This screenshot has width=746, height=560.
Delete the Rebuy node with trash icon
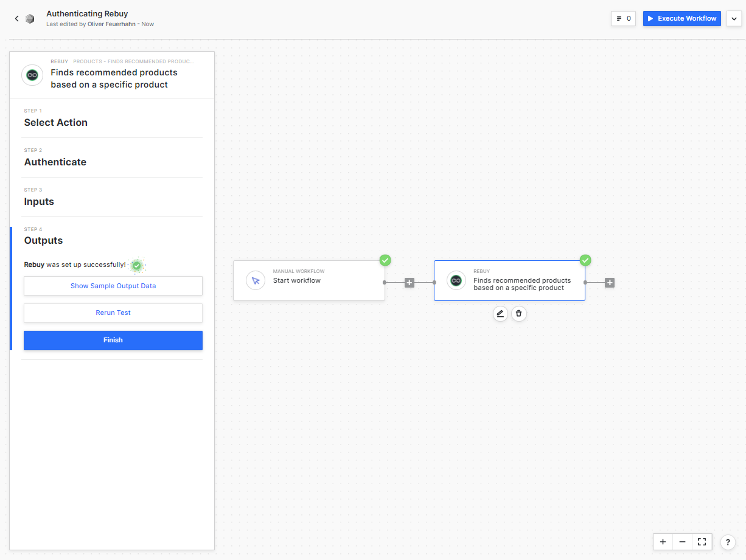point(518,313)
